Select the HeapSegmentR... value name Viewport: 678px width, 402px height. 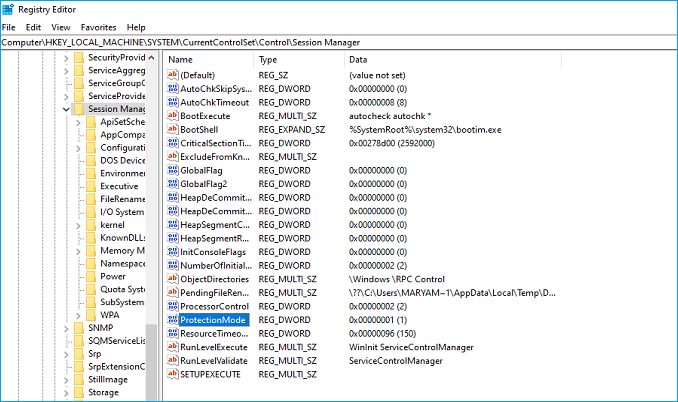pos(214,238)
